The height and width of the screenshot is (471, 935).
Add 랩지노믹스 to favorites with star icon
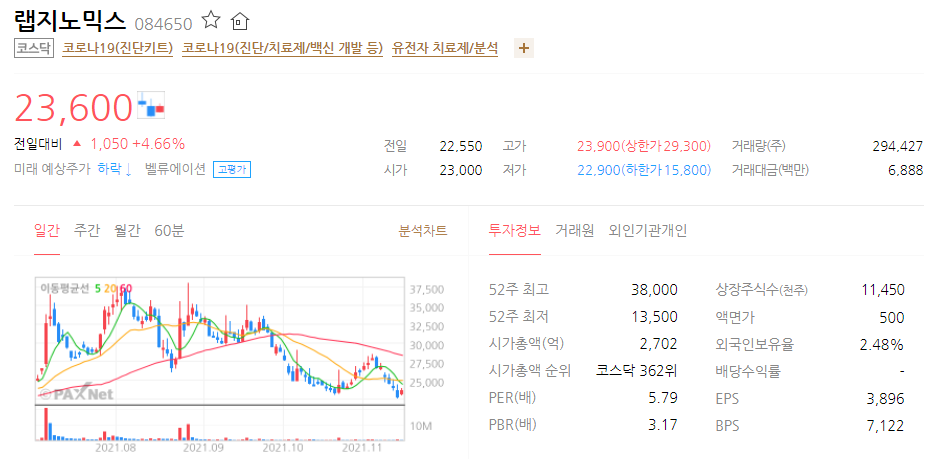211,21
